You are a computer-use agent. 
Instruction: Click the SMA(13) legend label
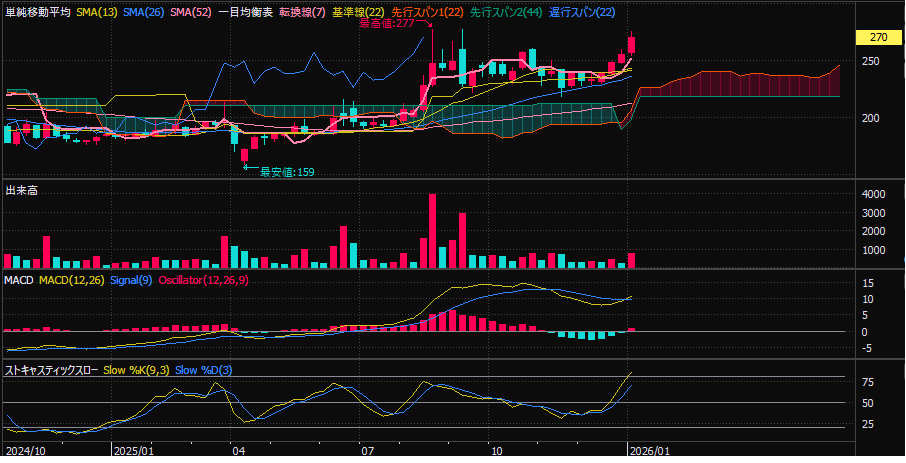pyautogui.click(x=97, y=11)
